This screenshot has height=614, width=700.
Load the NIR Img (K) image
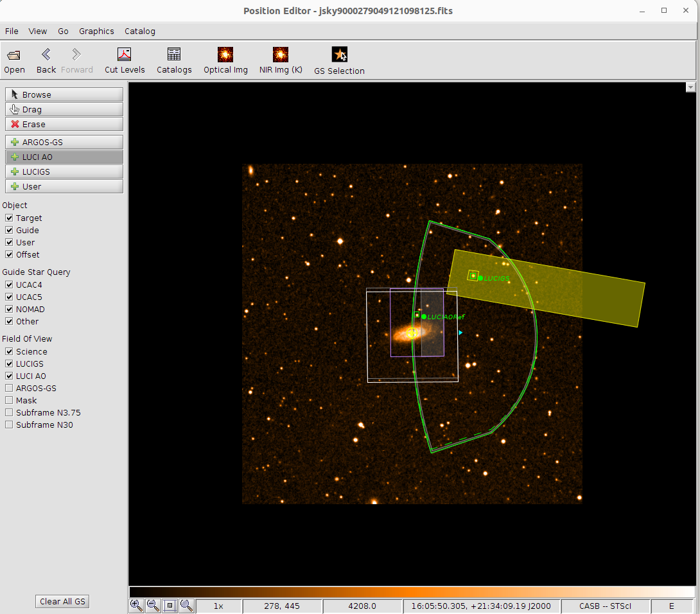tap(281, 55)
